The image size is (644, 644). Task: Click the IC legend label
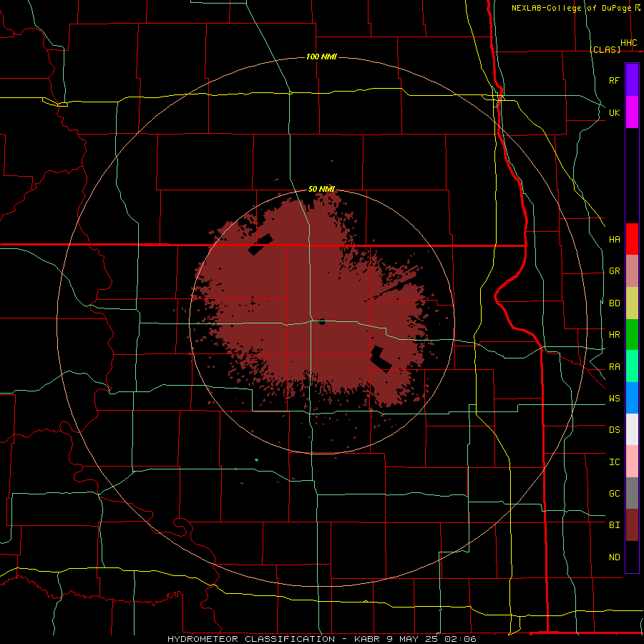tap(615, 462)
